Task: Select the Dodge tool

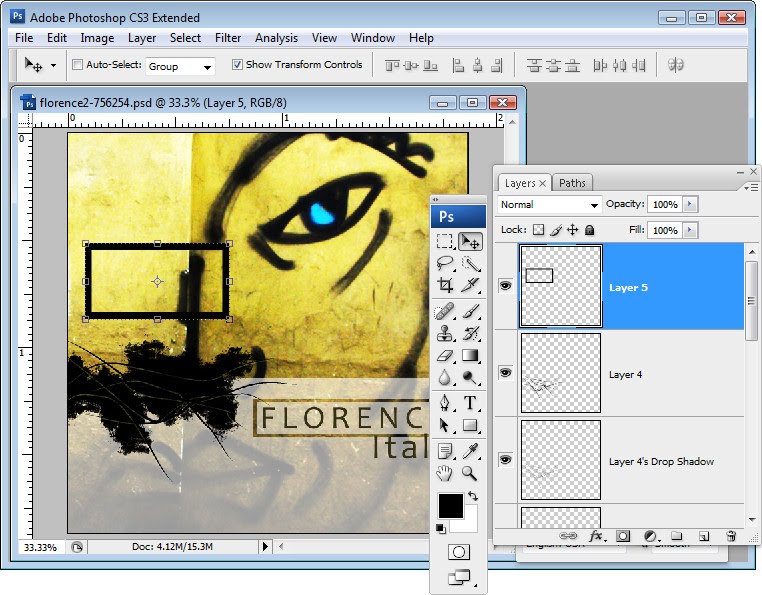Action: coord(470,377)
